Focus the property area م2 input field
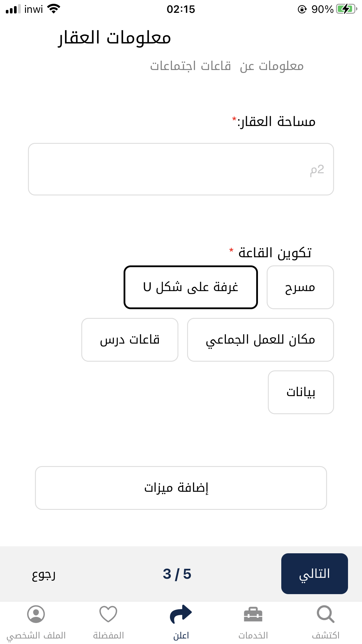 pyautogui.click(x=181, y=169)
